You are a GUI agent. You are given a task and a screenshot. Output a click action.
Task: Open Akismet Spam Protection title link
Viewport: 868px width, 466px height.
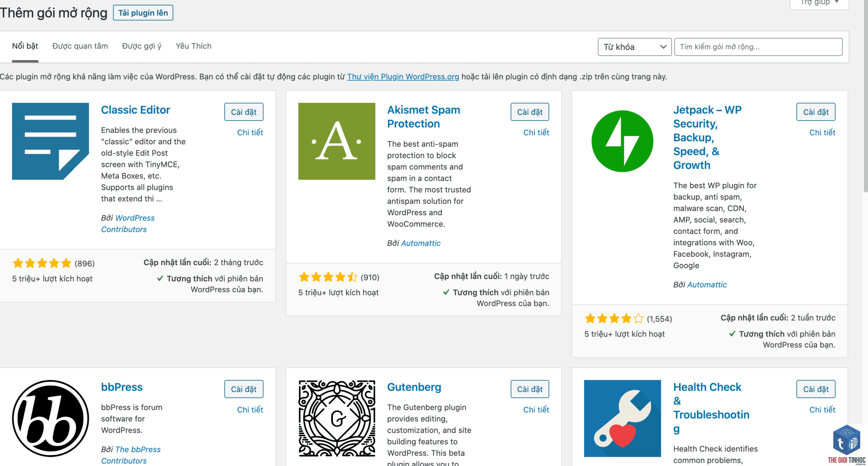(x=424, y=117)
